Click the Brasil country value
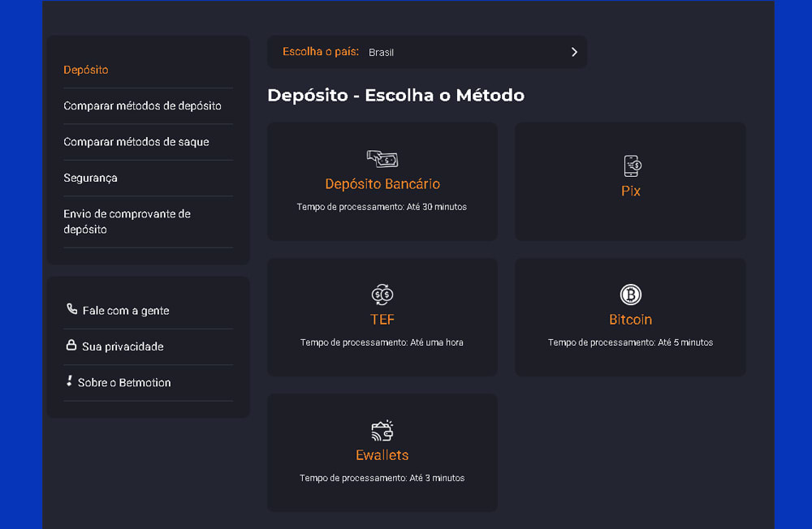Screen dimensions: 812x529 coord(381,51)
